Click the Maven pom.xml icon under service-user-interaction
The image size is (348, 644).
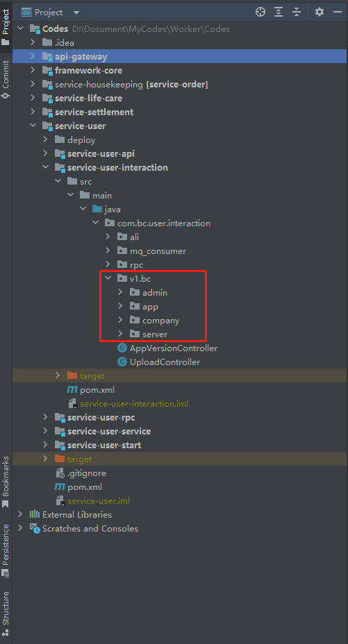click(72, 390)
